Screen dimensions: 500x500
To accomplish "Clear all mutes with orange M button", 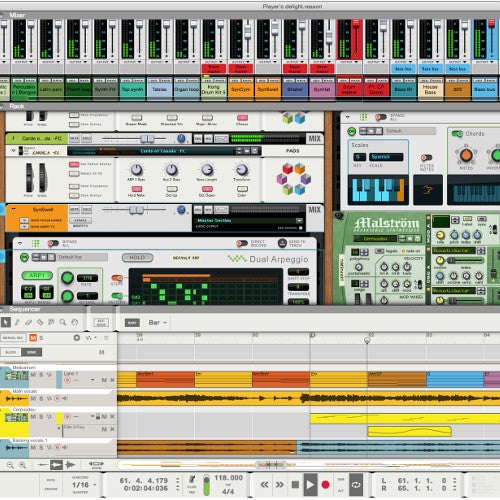I will pos(33,338).
